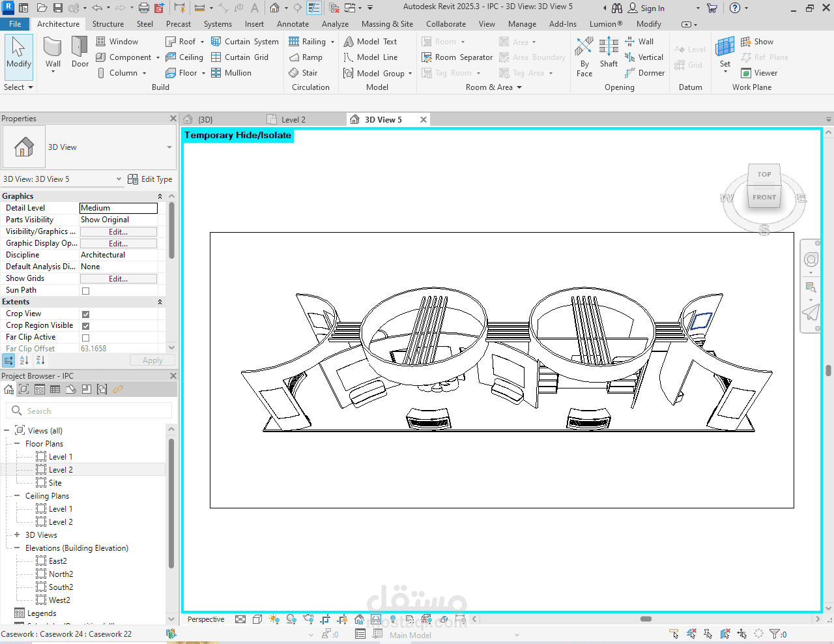Open the 3D View type selector dropdown
834x644 pixels.
(x=169, y=147)
